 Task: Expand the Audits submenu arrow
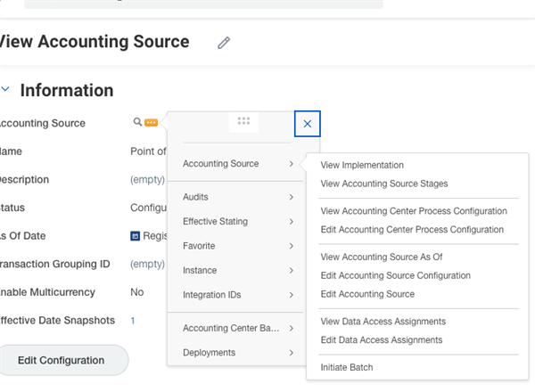[x=291, y=197]
